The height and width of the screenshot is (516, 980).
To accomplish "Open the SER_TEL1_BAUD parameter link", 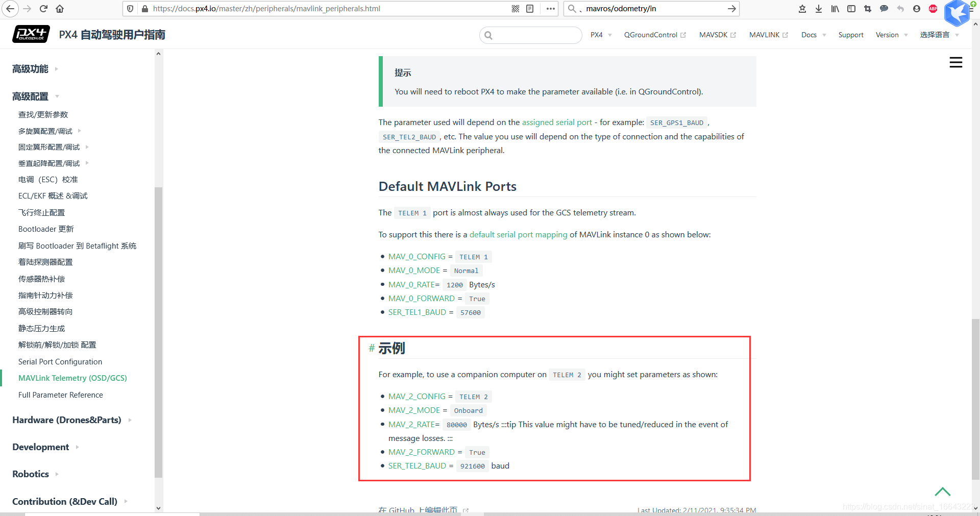I will coord(417,312).
